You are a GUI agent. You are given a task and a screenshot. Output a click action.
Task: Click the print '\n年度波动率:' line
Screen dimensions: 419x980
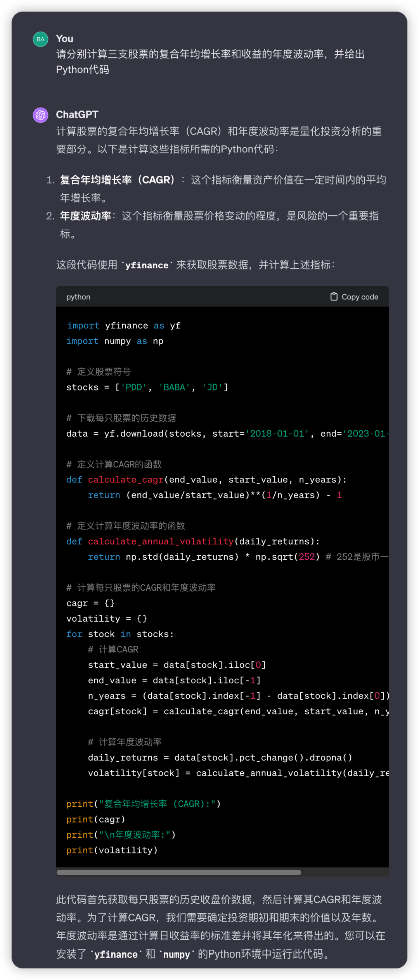tap(121, 835)
